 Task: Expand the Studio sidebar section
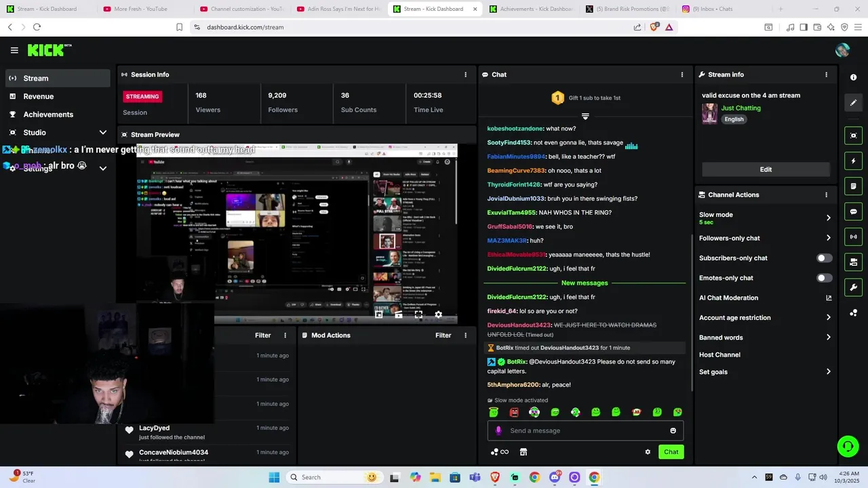pos(103,132)
